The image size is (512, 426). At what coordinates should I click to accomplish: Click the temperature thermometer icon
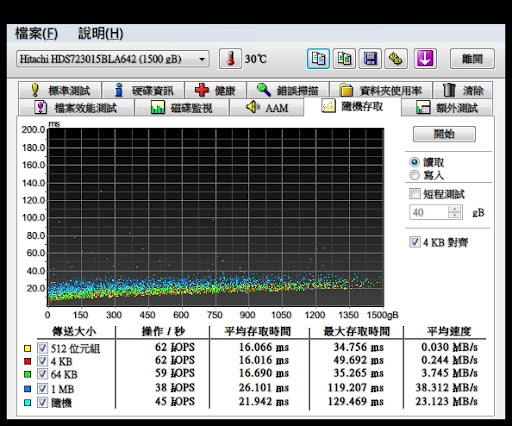[230, 59]
